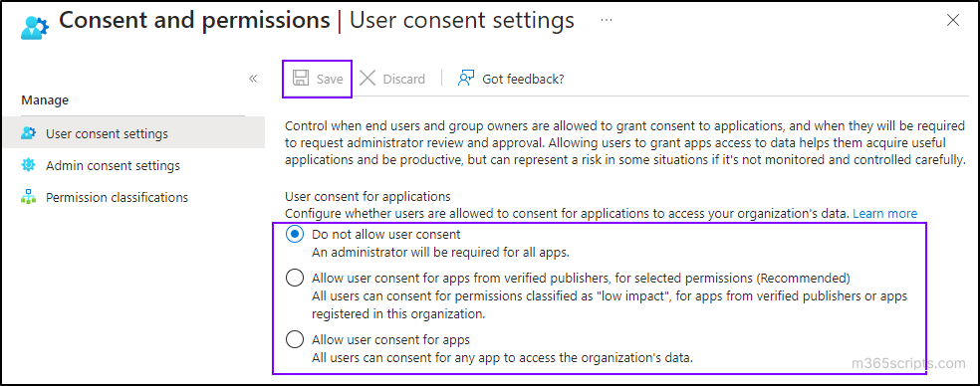Click the Save floppy disk icon
The width and height of the screenshot is (980, 386).
pyautogui.click(x=301, y=79)
